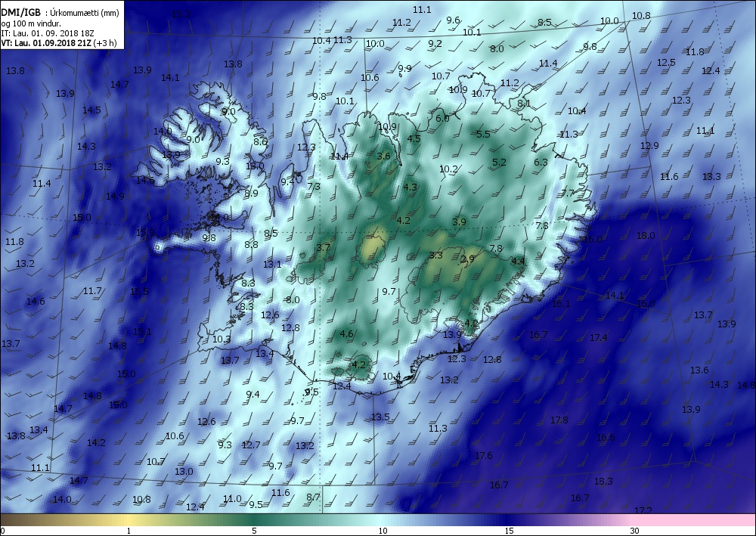Click the map value 17.6
756x536 pixels.
484,456
